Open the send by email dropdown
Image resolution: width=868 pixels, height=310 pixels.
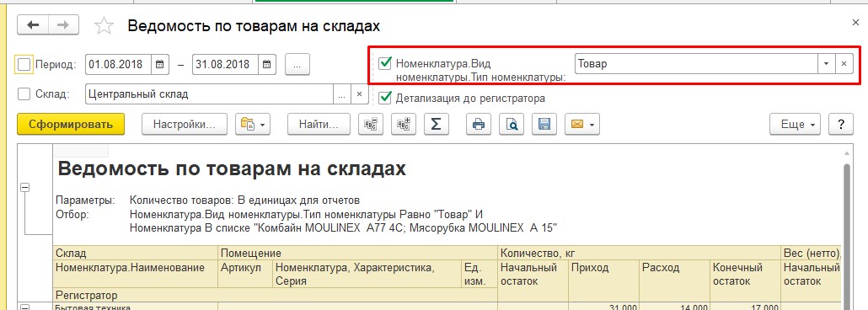[582, 124]
